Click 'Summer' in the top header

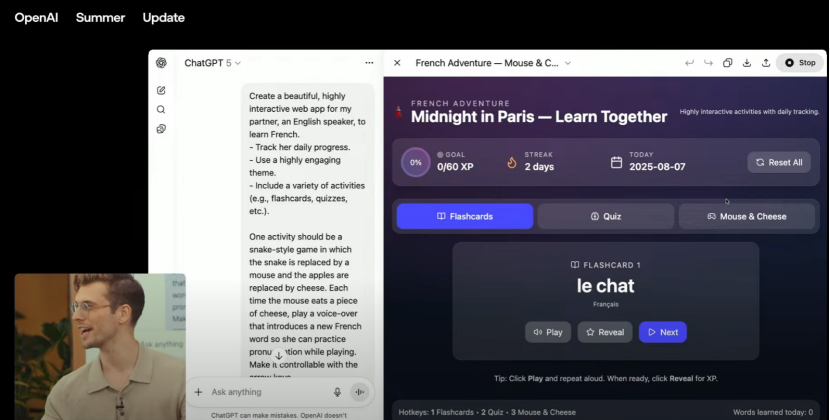pyautogui.click(x=101, y=17)
